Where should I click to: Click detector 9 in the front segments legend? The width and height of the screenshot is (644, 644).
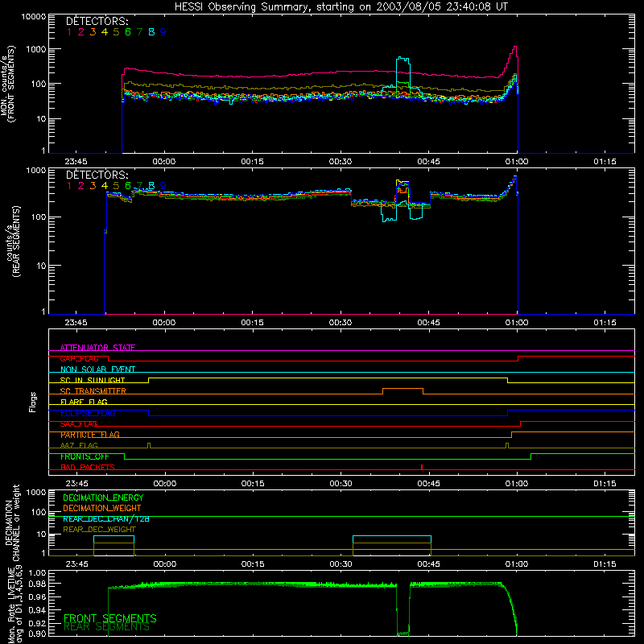[163, 32]
